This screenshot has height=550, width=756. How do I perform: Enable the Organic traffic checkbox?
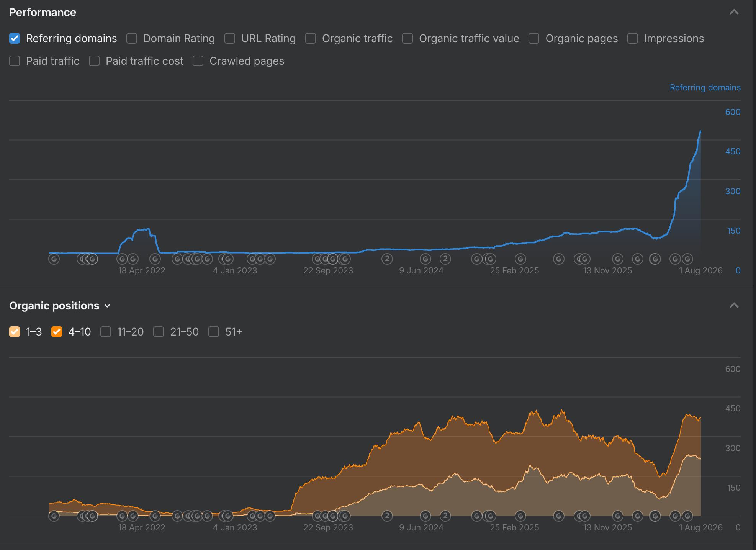coord(311,38)
